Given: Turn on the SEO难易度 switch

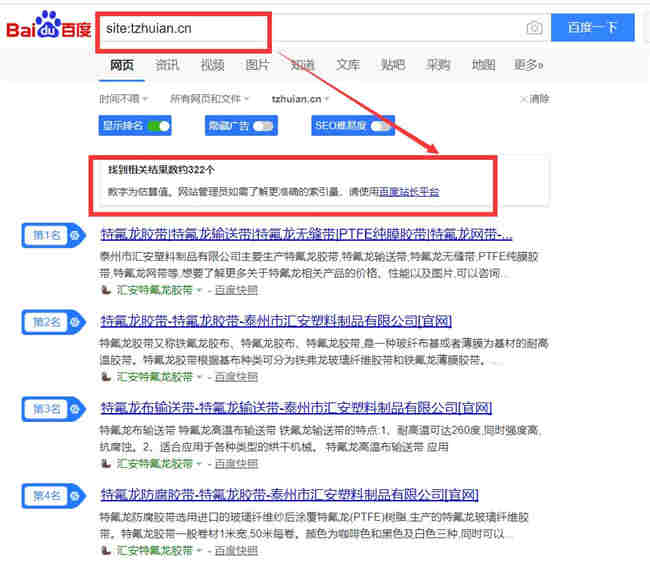Looking at the screenshot, I should [381, 126].
